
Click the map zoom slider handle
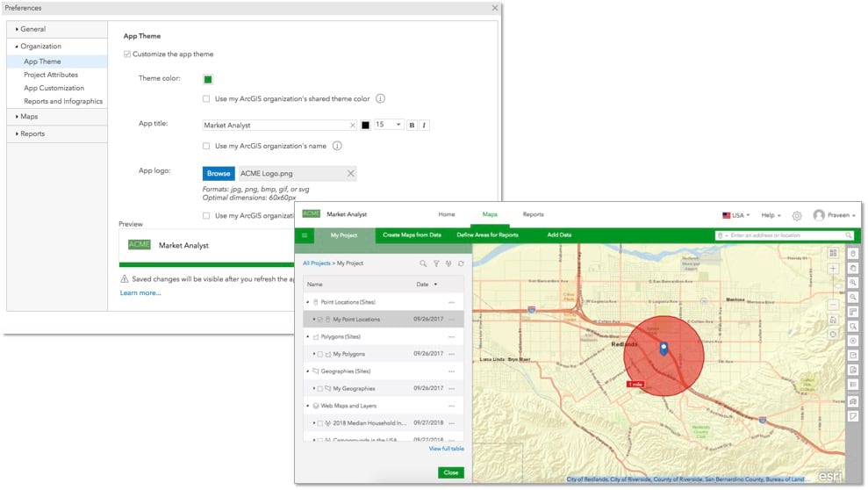[x=837, y=285]
